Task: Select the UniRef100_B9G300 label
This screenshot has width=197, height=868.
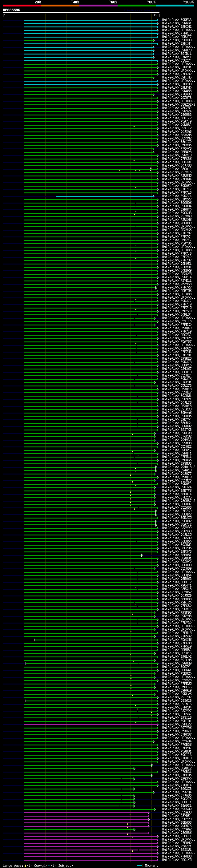Action: point(177,778)
